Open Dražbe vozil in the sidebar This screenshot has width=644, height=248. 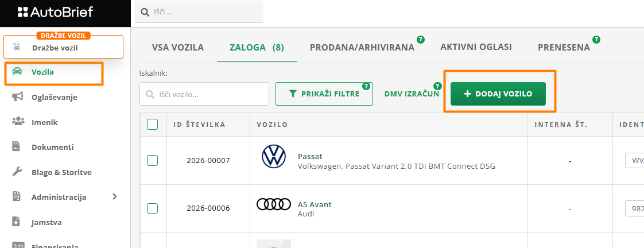tap(63, 48)
